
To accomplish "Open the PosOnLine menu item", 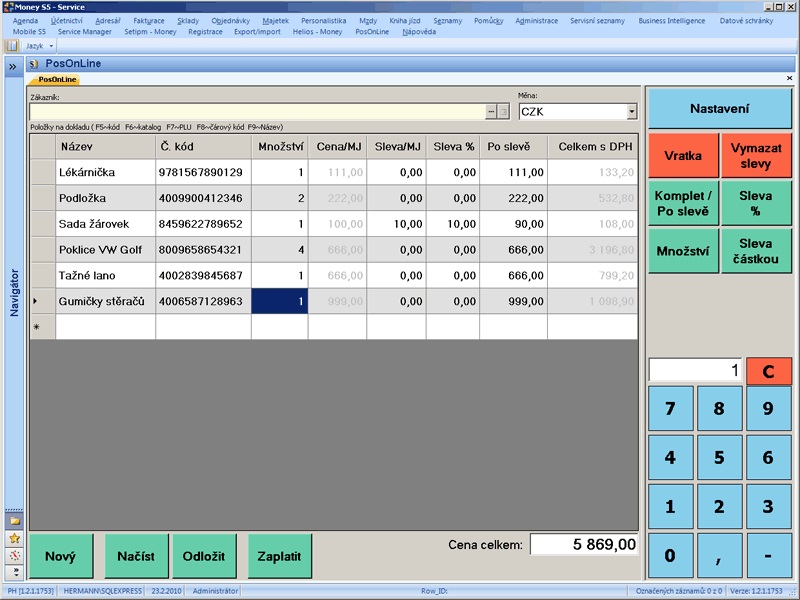I will point(372,32).
